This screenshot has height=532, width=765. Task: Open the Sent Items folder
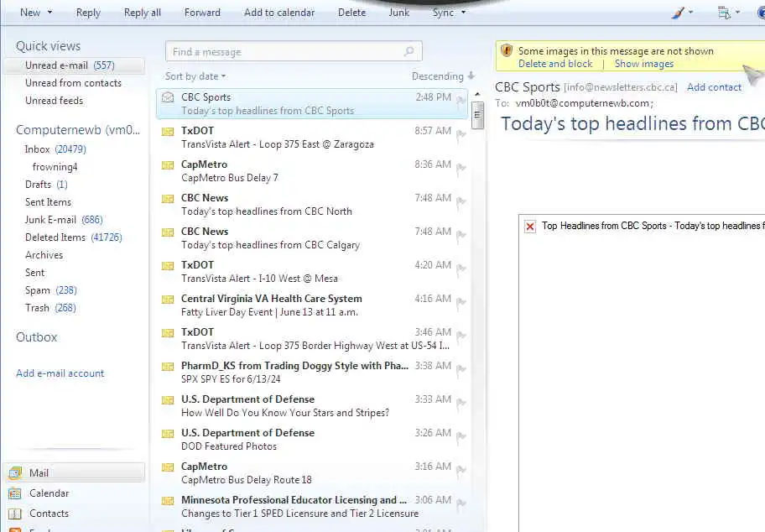coord(48,202)
